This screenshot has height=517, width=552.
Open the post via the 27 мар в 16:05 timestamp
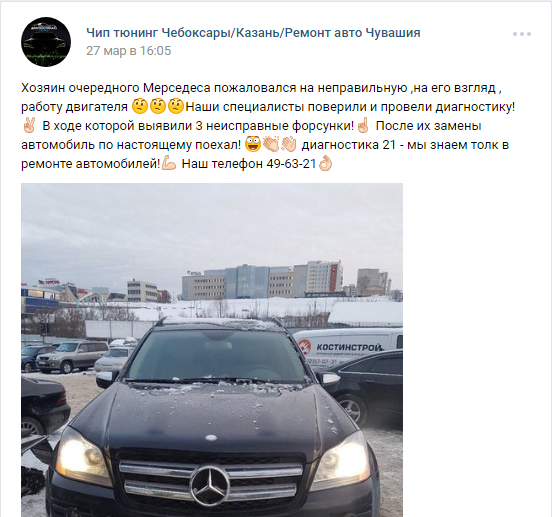point(128,51)
